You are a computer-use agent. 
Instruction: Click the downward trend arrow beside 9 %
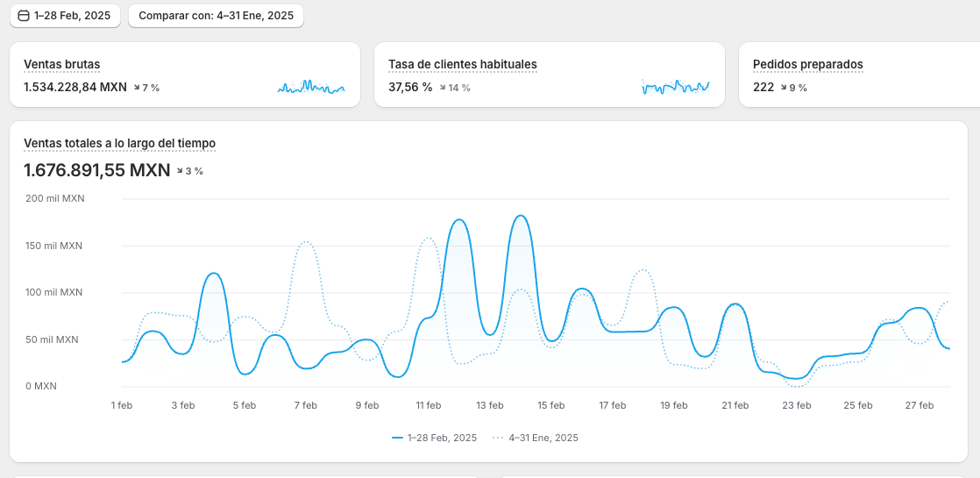783,88
